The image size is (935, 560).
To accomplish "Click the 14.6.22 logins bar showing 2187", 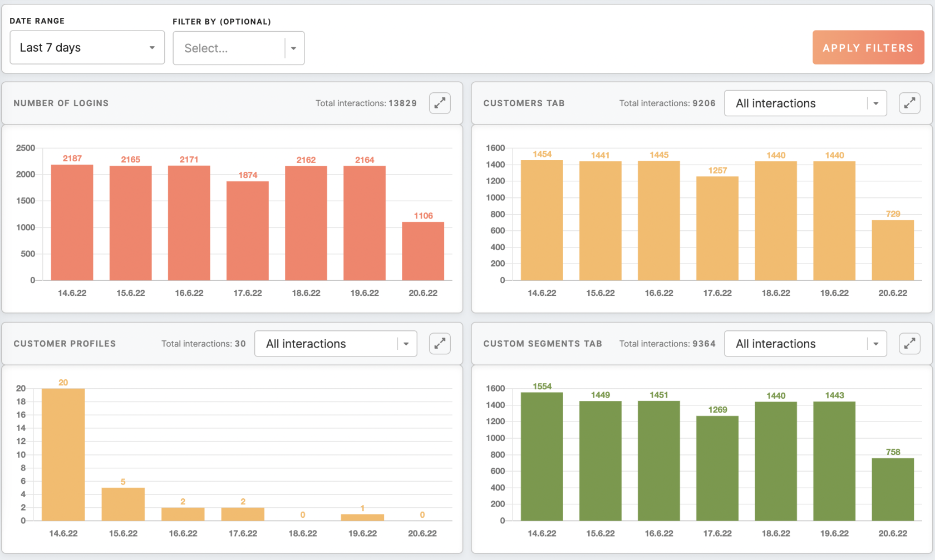I will click(72, 222).
